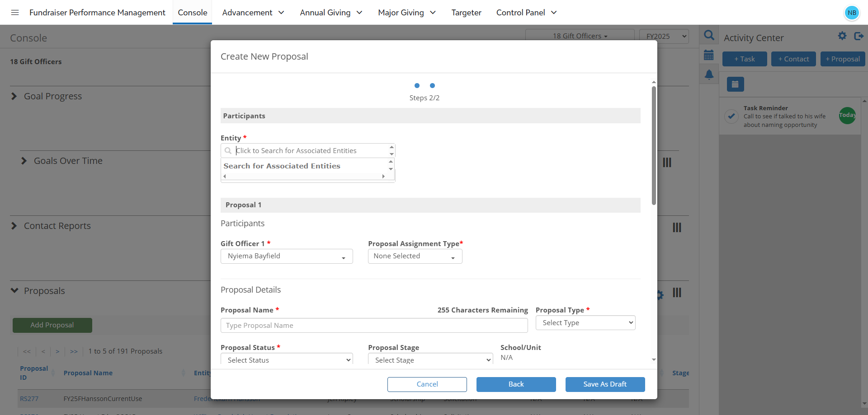Go to next page of proposals

click(x=57, y=351)
